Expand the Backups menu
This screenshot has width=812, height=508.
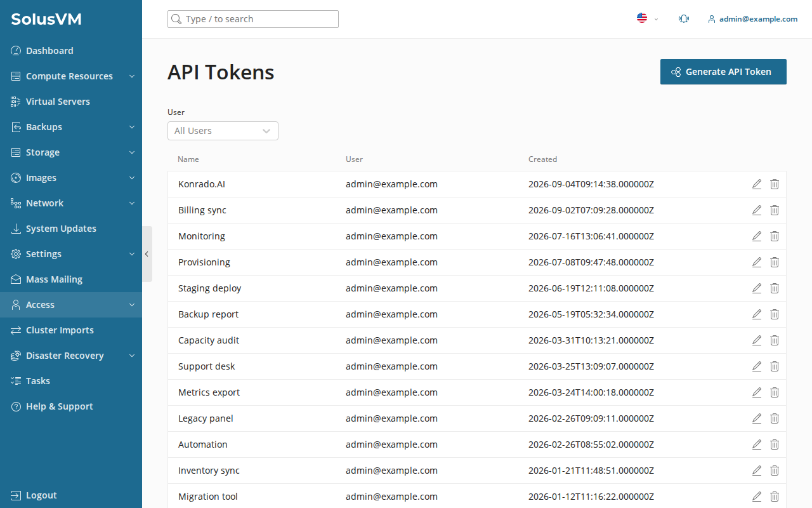coord(71,127)
